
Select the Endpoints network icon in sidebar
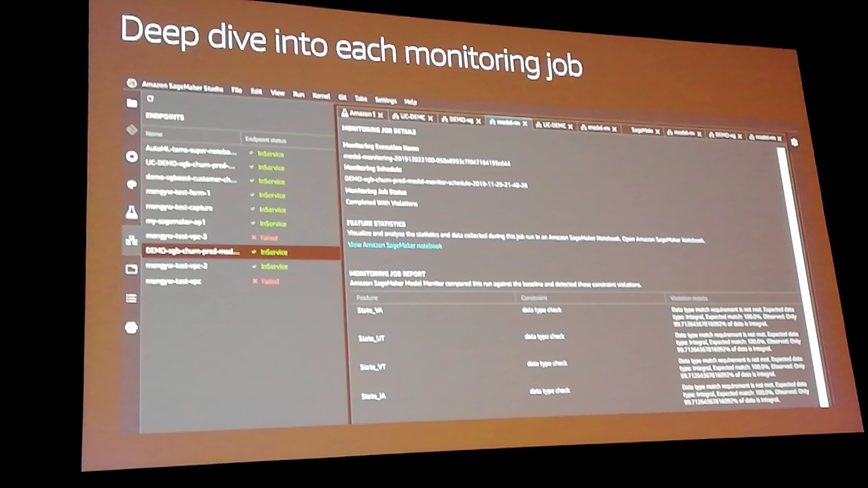coord(132,240)
